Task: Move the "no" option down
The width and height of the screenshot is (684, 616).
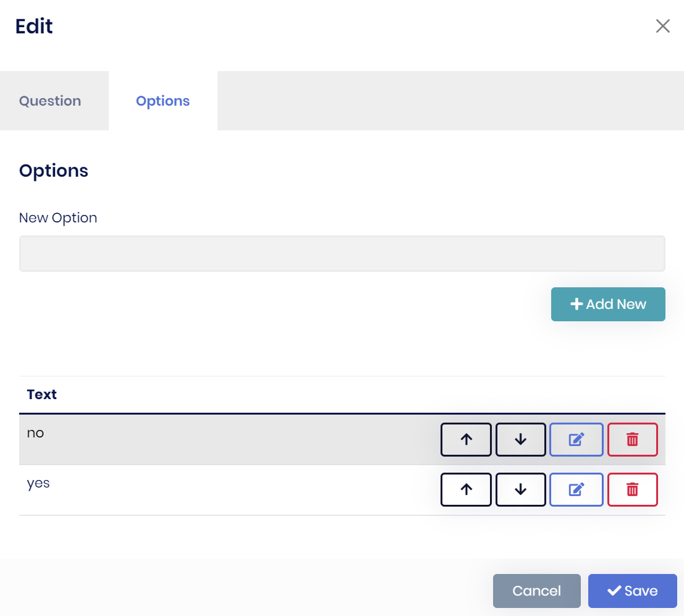Action: 520,439
